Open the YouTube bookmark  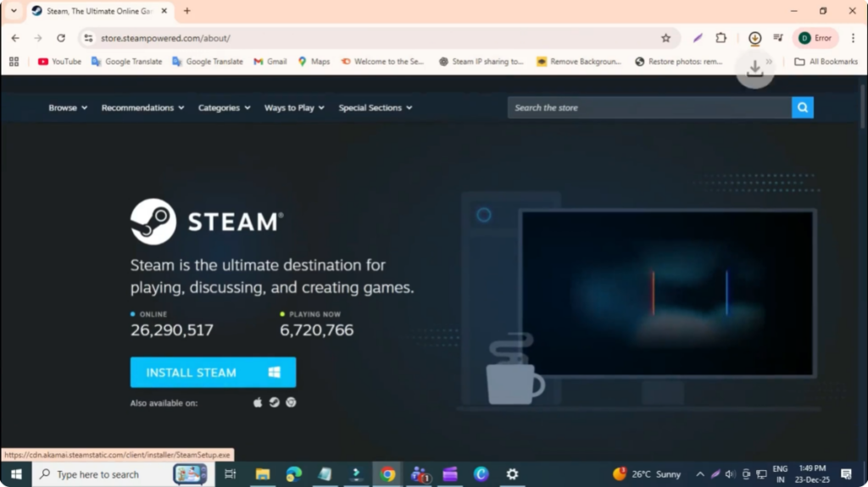[x=59, y=62]
